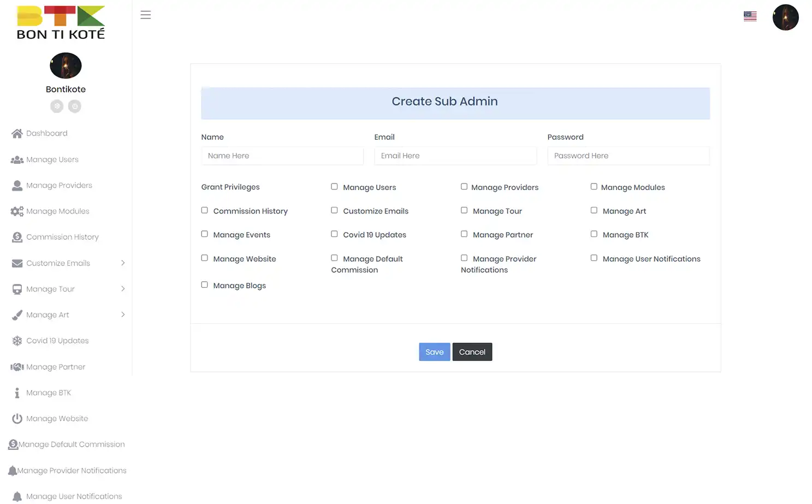Select Manage Website in the sidebar
812x504 pixels.
(57, 418)
